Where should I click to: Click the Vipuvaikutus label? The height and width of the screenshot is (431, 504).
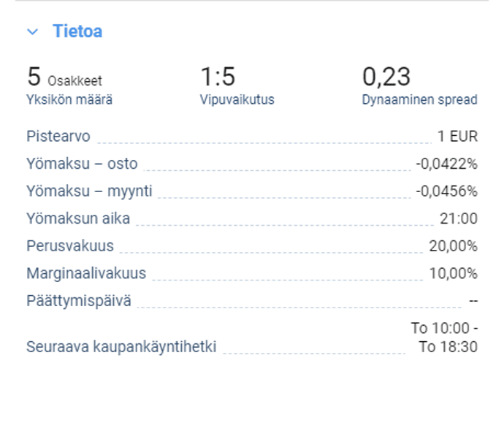(237, 100)
